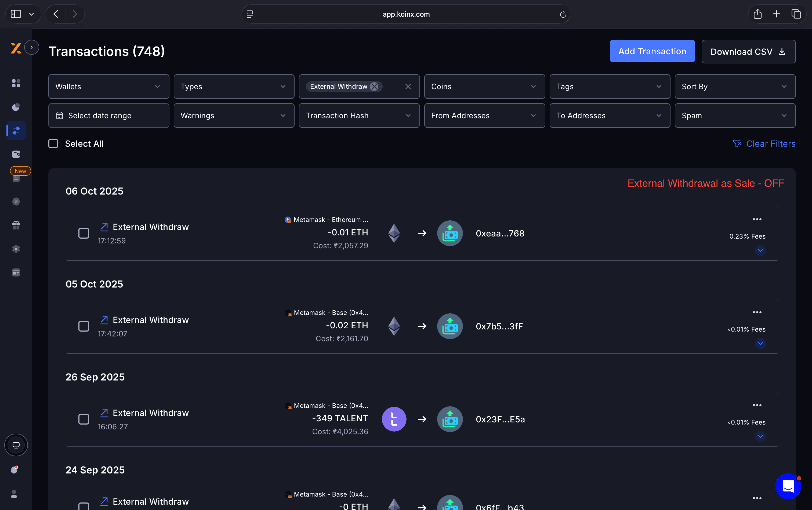The height and width of the screenshot is (510, 812).
Task: Check the Select All checkbox
Action: (x=53, y=144)
